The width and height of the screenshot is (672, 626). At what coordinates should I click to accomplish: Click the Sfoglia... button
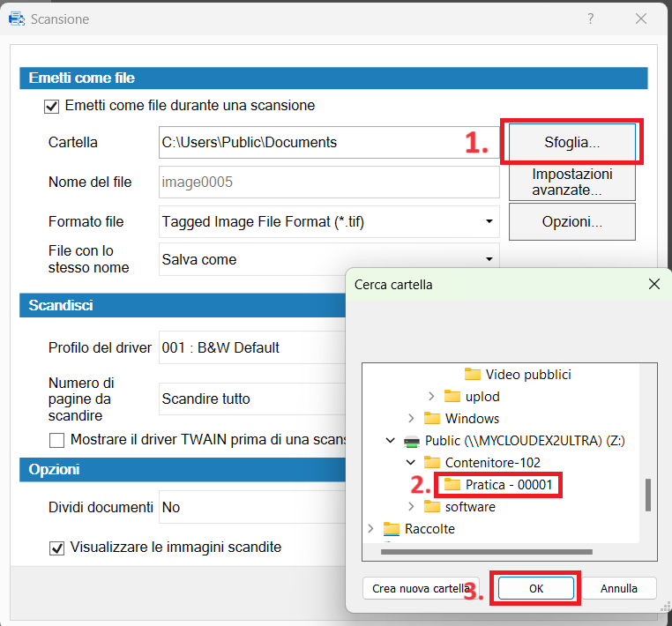[x=571, y=142]
